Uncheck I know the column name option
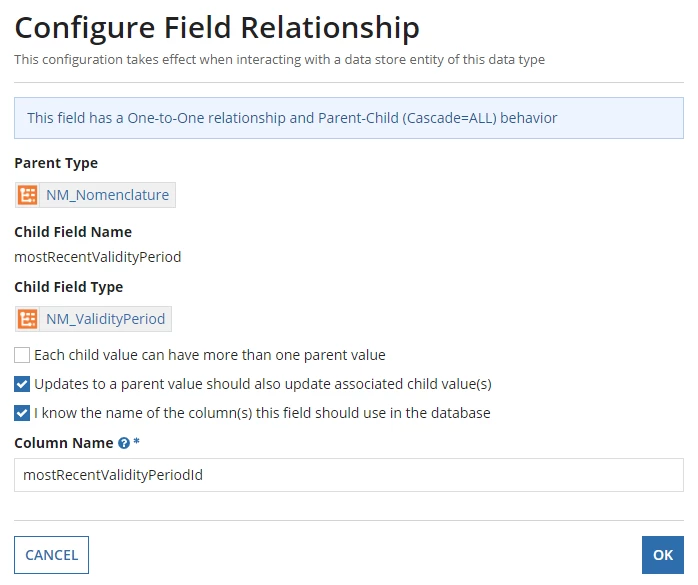 coord(22,413)
